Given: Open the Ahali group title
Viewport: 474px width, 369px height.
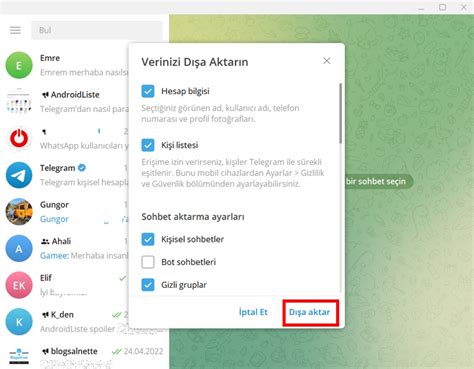Looking at the screenshot, I should point(61,241).
